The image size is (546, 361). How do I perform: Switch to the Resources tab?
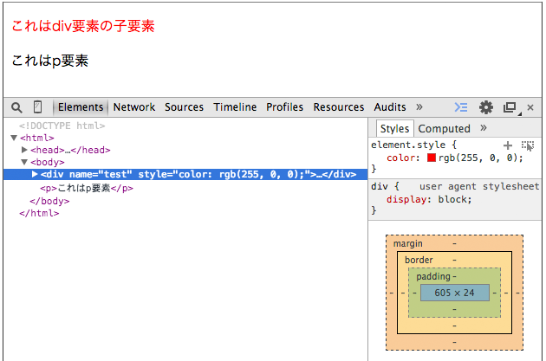pyautogui.click(x=338, y=107)
